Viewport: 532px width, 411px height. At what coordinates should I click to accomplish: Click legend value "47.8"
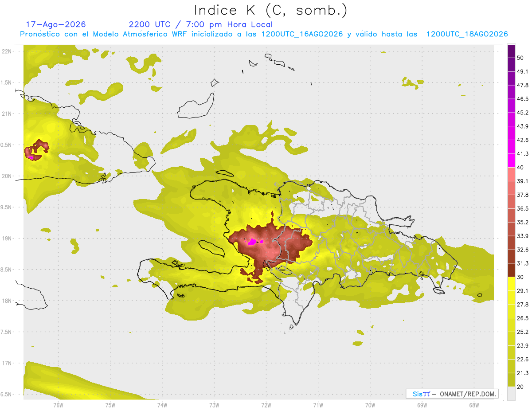[x=523, y=85]
